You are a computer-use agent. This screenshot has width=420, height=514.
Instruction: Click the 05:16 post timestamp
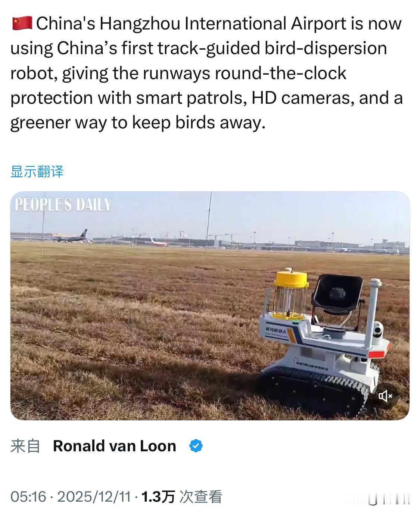click(28, 496)
